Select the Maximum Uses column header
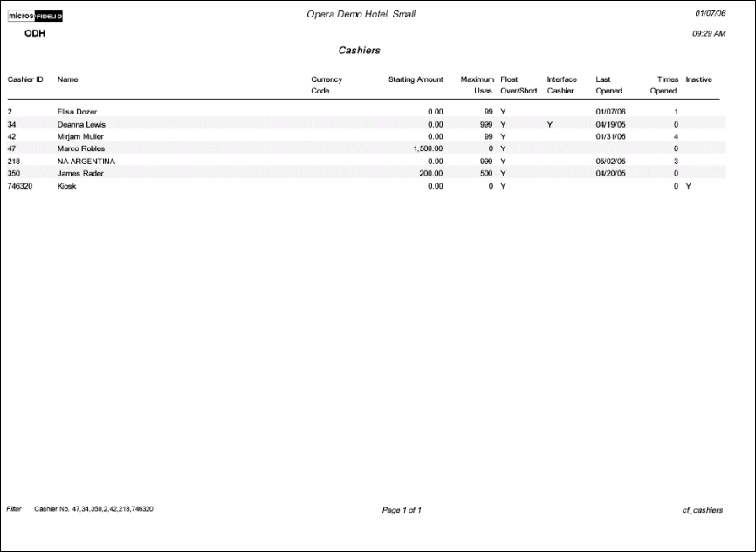This screenshot has height=552, width=756. [x=478, y=85]
